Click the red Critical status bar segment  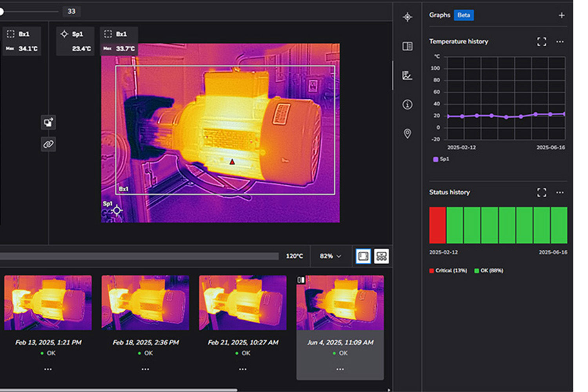point(437,225)
